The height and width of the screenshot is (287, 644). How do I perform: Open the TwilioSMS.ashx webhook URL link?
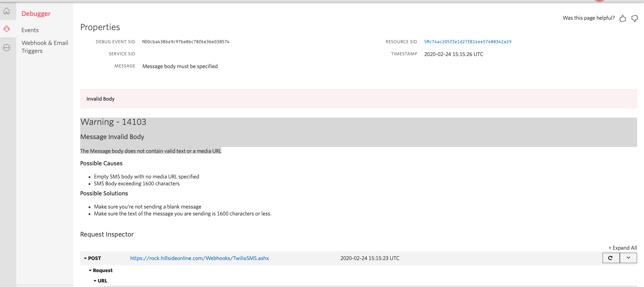click(x=199, y=258)
